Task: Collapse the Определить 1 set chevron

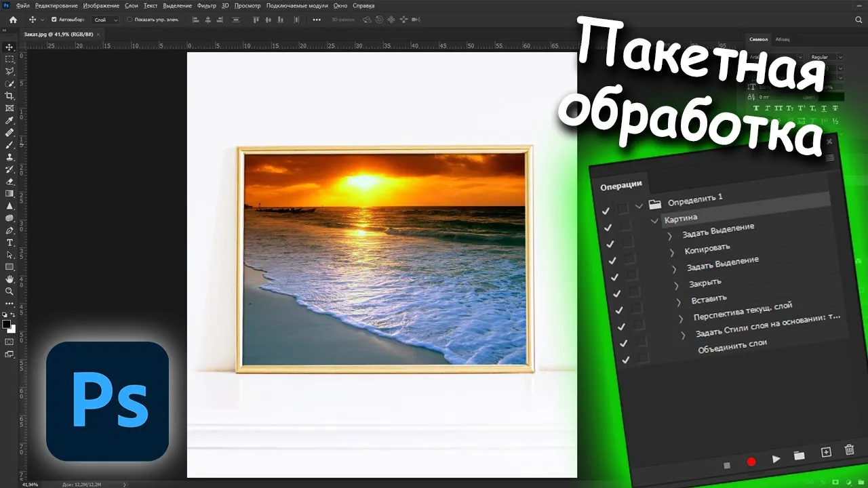Action: click(639, 205)
